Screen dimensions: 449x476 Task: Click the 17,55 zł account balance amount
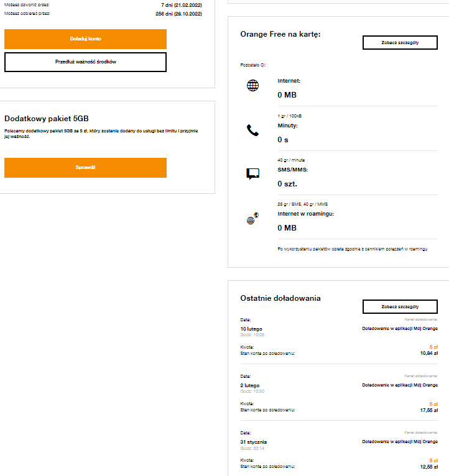click(429, 410)
